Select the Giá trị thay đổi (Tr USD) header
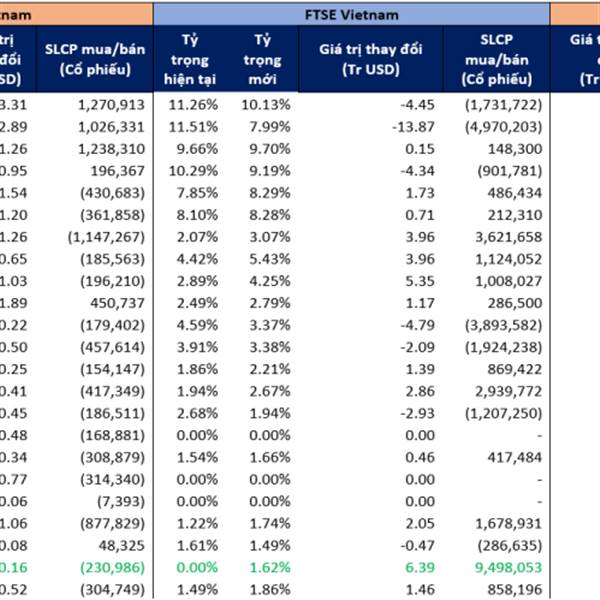Viewport: 600px width, 600px height. [371, 59]
